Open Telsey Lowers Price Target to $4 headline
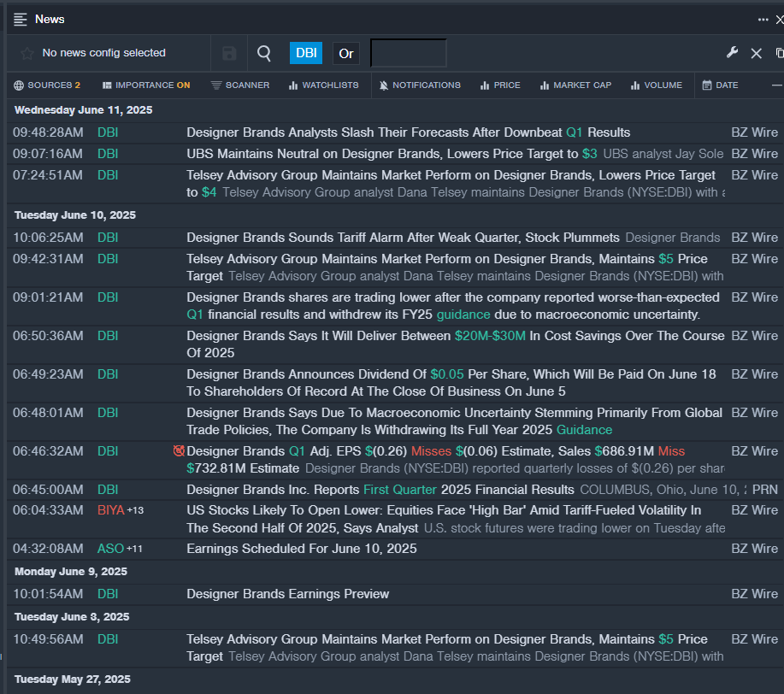Viewport: 784px width, 694px height. tap(451, 184)
